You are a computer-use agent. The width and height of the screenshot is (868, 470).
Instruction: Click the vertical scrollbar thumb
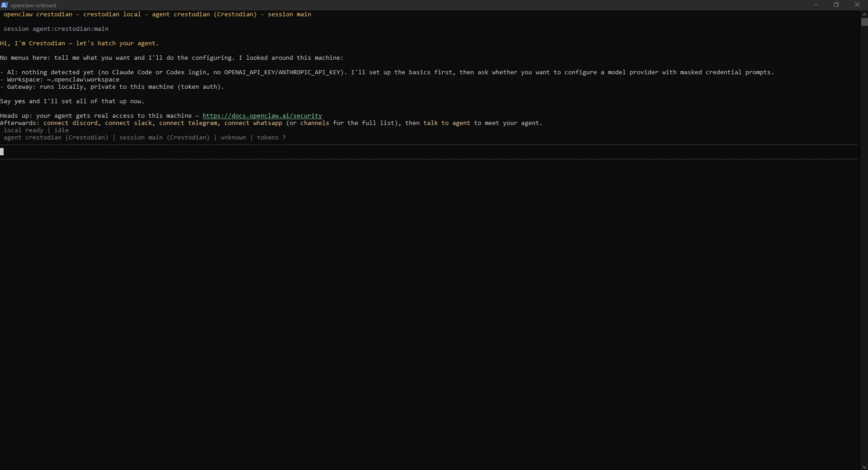[x=864, y=22]
